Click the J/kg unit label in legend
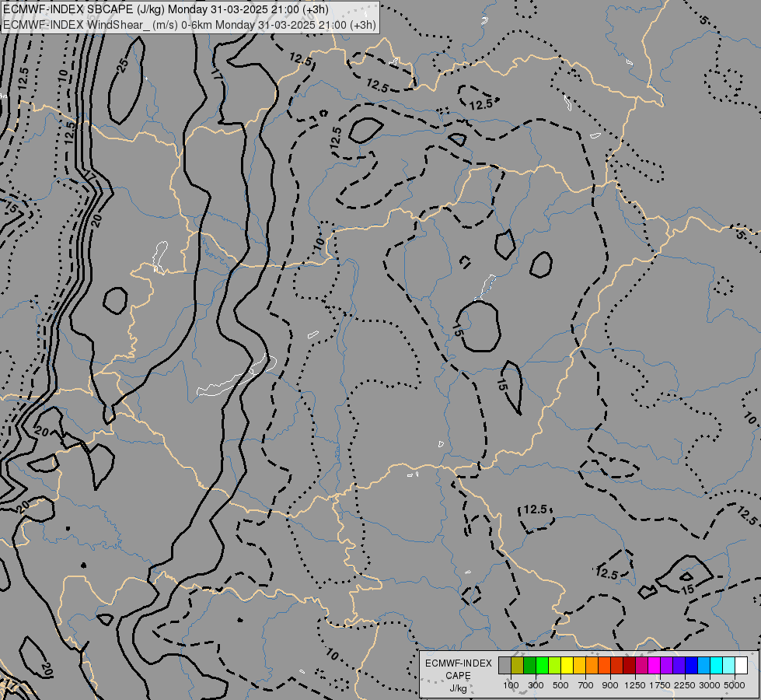 [x=458, y=688]
